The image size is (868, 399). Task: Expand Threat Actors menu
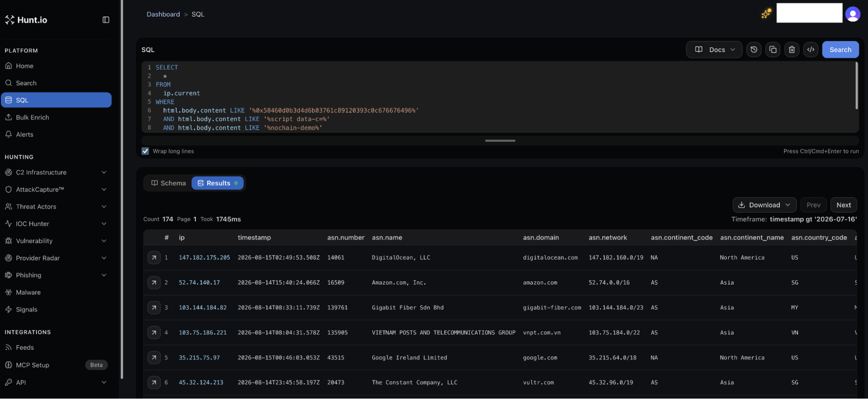coord(56,206)
